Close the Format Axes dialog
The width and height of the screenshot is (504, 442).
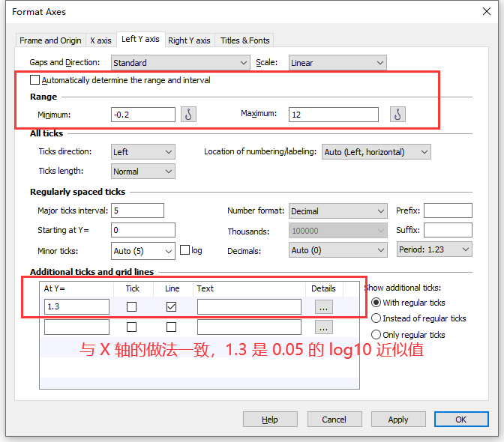pyautogui.click(x=485, y=11)
